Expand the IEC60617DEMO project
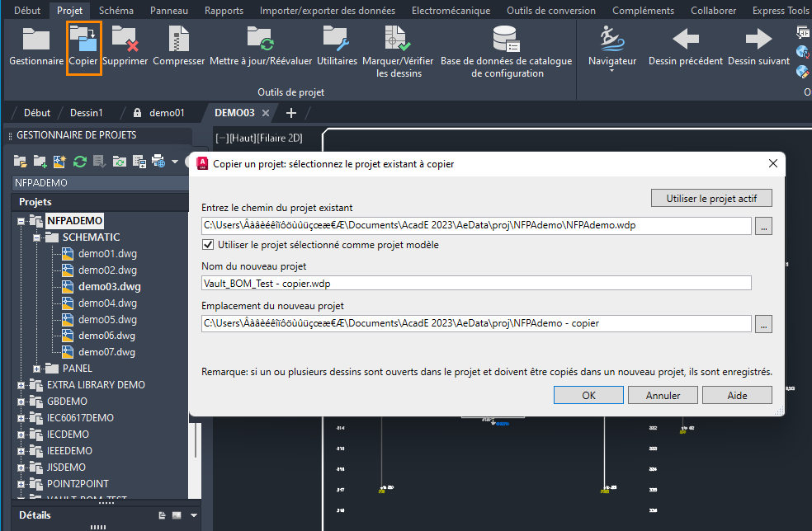The height and width of the screenshot is (531, 812). tap(21, 419)
